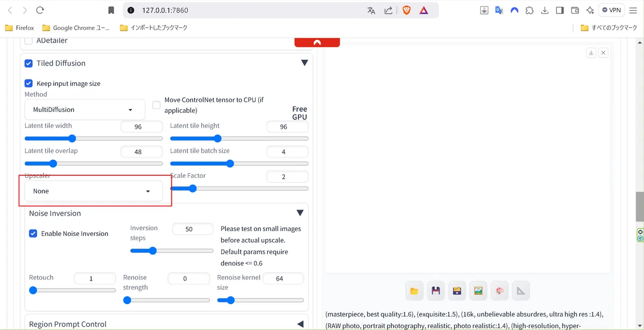This screenshot has height=330, width=644.
Task: Click the Latent tile height slider
Action: pyautogui.click(x=239, y=139)
